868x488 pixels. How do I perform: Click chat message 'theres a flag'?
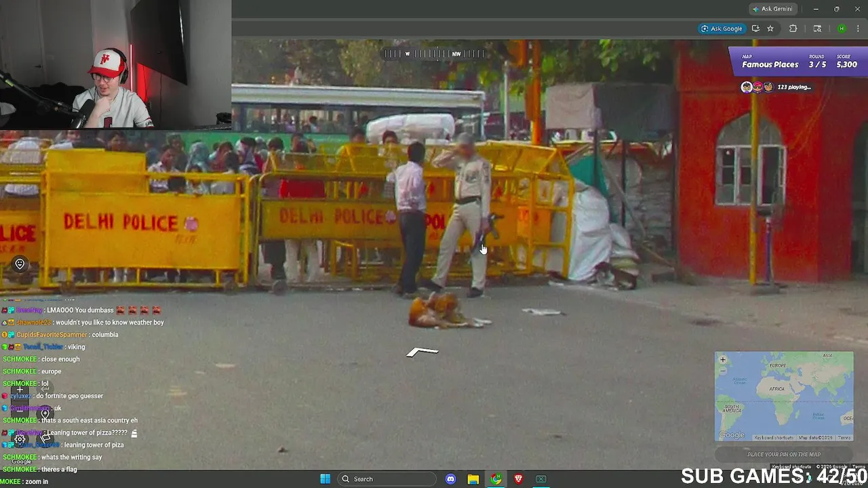click(59, 469)
